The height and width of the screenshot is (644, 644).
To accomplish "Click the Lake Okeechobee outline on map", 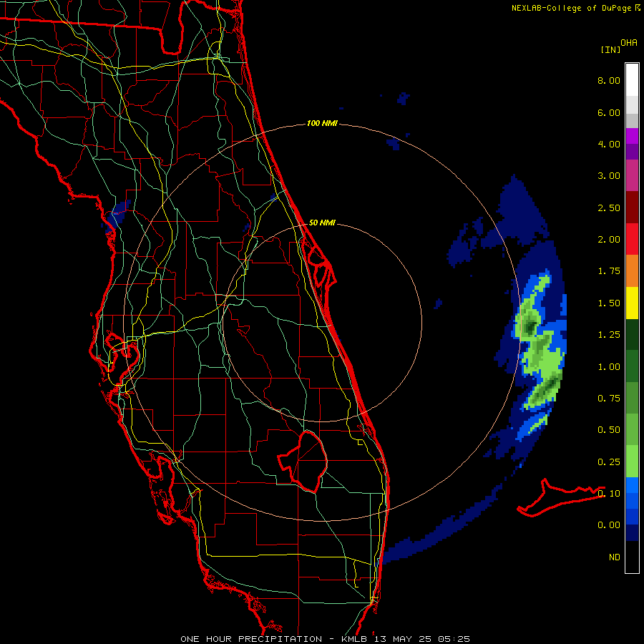I will pos(303,461).
